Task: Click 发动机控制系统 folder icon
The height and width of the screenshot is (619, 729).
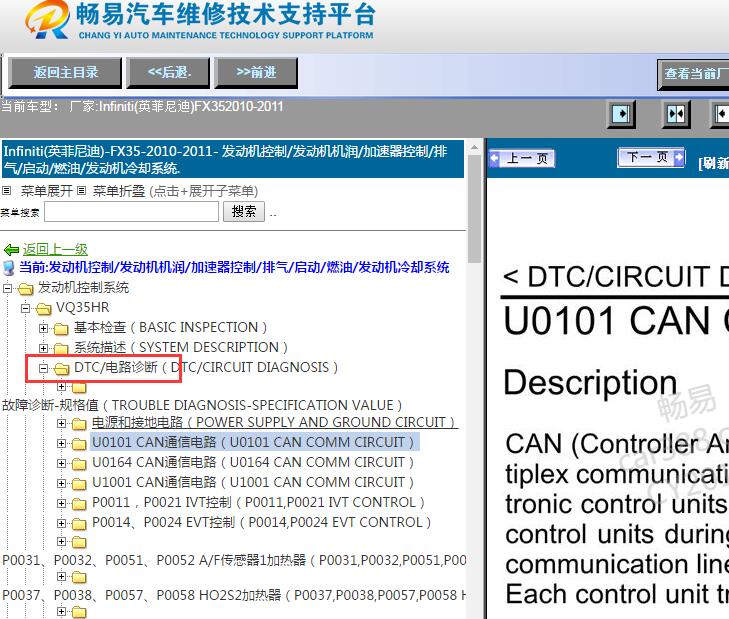Action: [26, 289]
